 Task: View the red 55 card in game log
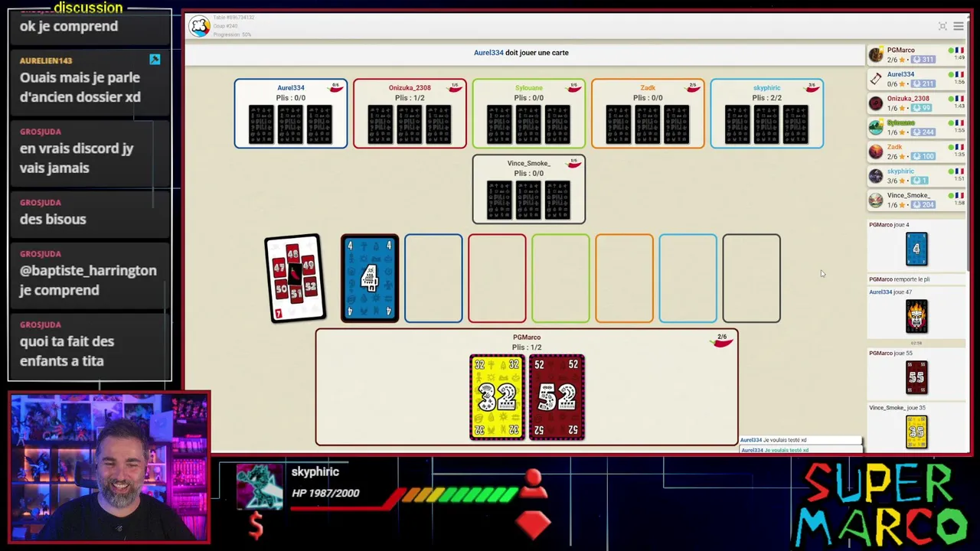click(x=916, y=377)
